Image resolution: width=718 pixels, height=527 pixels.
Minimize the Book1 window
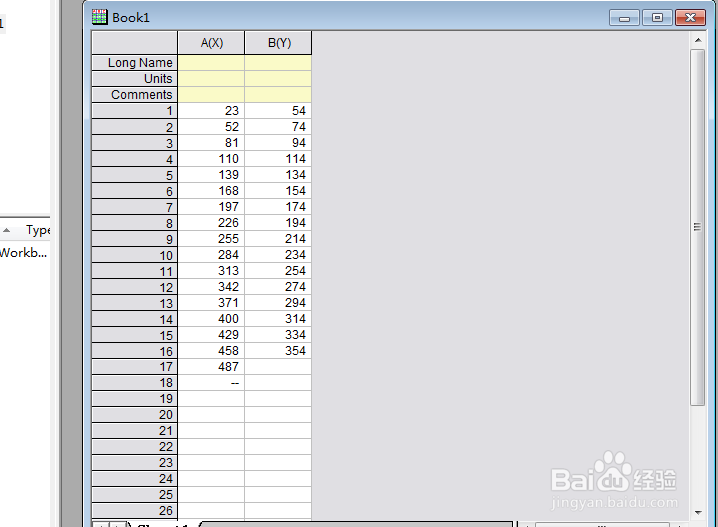(x=624, y=18)
